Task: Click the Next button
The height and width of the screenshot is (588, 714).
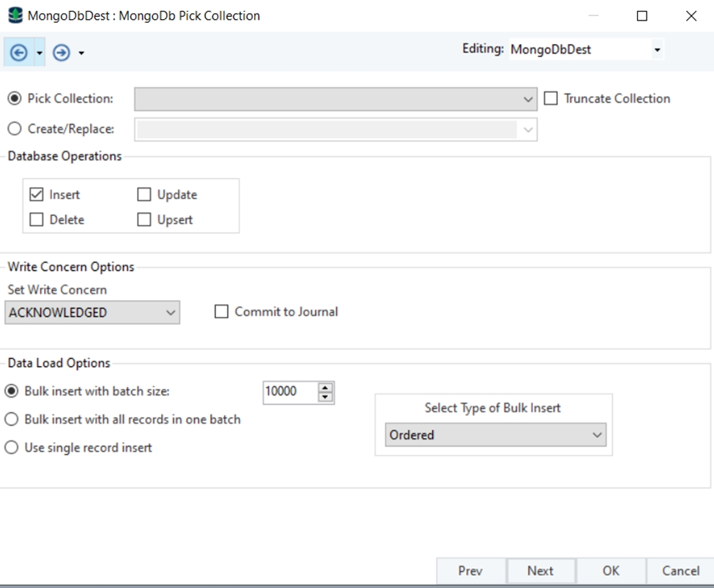Action: pos(540,570)
